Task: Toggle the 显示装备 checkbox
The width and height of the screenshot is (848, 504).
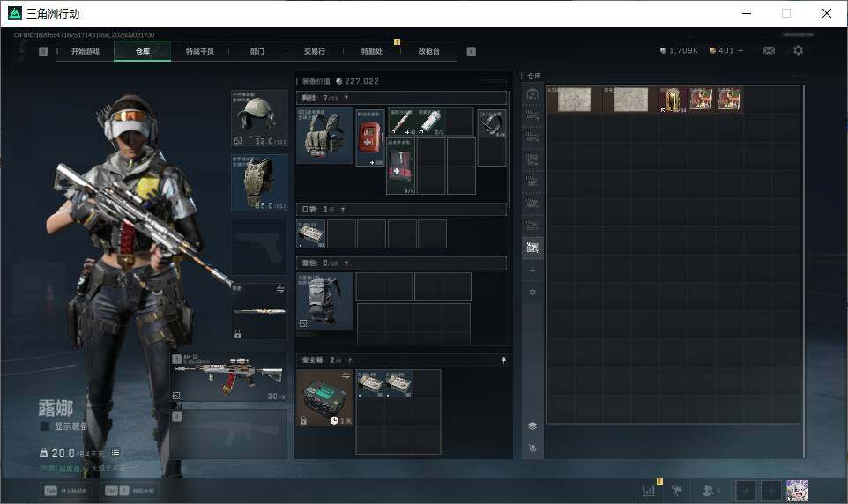Action: point(46,426)
